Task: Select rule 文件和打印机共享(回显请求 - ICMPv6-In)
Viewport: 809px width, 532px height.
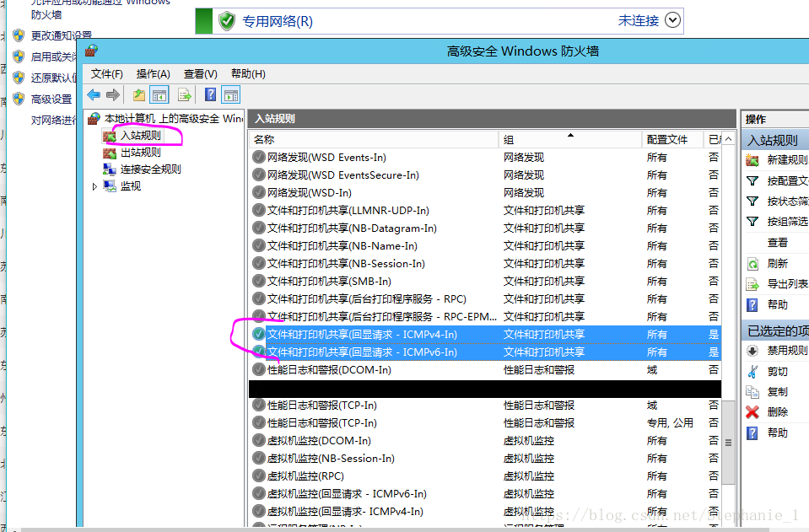Action: (x=485, y=352)
